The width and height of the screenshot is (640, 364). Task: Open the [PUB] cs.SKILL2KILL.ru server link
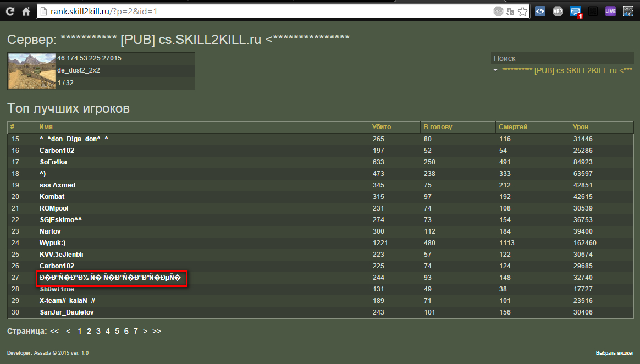point(566,70)
